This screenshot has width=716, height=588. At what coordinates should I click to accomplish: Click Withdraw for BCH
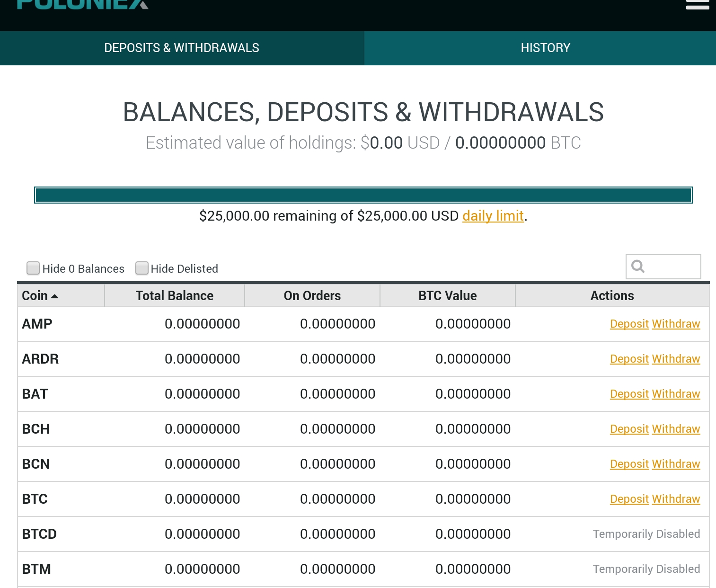tap(676, 429)
